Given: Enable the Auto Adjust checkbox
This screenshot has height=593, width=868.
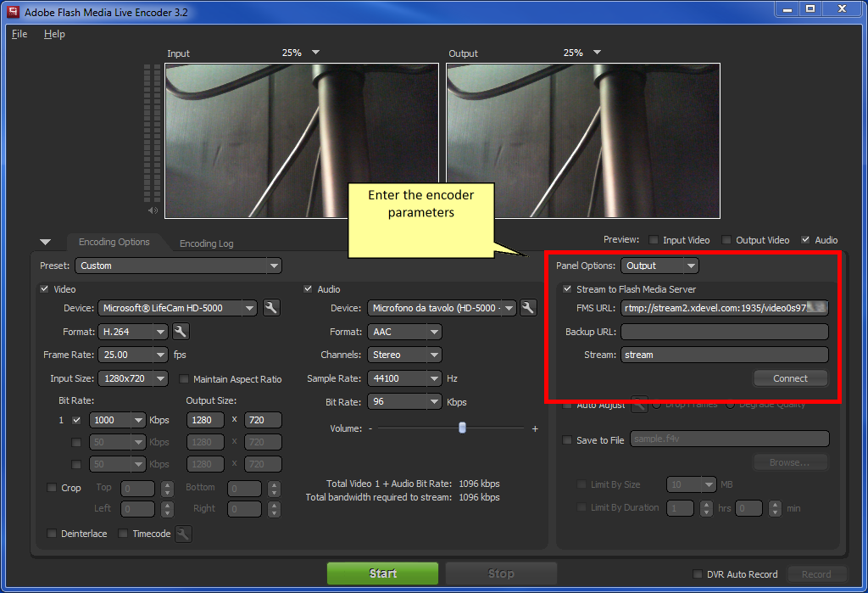Looking at the screenshot, I should [567, 405].
